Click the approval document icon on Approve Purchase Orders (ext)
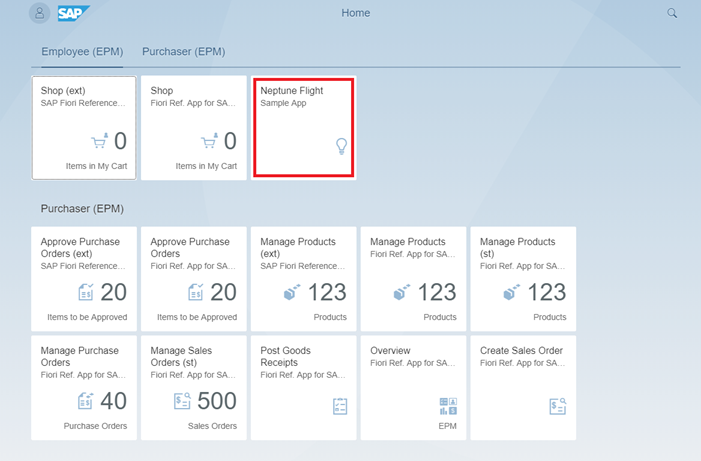701x461 pixels. [86, 292]
